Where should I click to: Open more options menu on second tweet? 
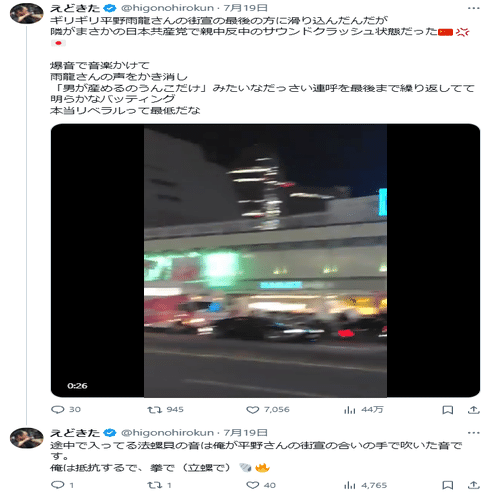pyautogui.click(x=473, y=433)
